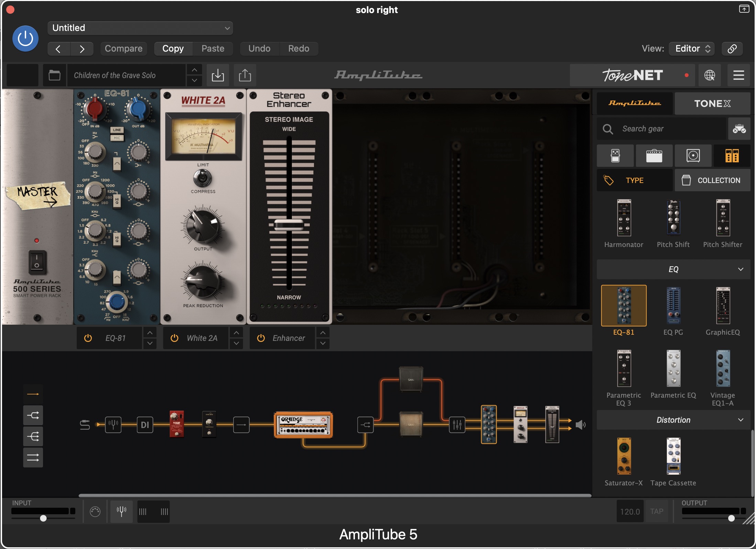Click the export share preset icon
Viewport: 756px width, 549px height.
(245, 75)
